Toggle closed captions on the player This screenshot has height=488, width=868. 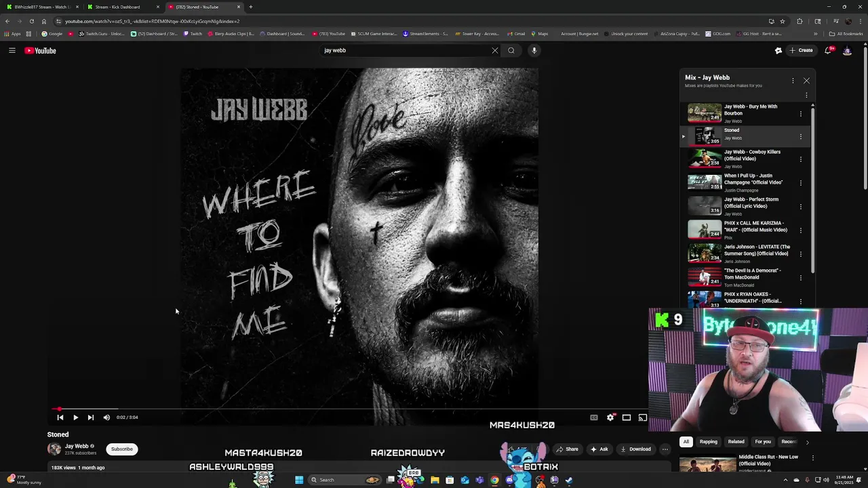tap(594, 418)
